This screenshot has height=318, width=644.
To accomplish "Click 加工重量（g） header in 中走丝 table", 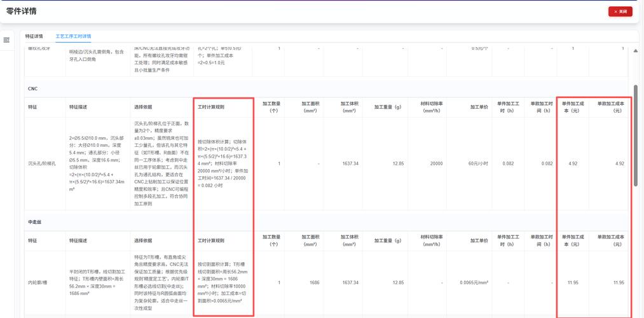I will coord(388,240).
